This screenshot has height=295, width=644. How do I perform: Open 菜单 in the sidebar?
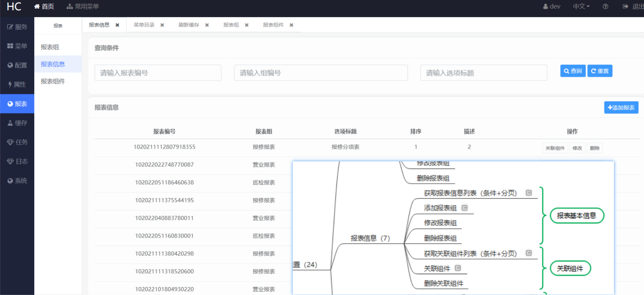(x=17, y=46)
